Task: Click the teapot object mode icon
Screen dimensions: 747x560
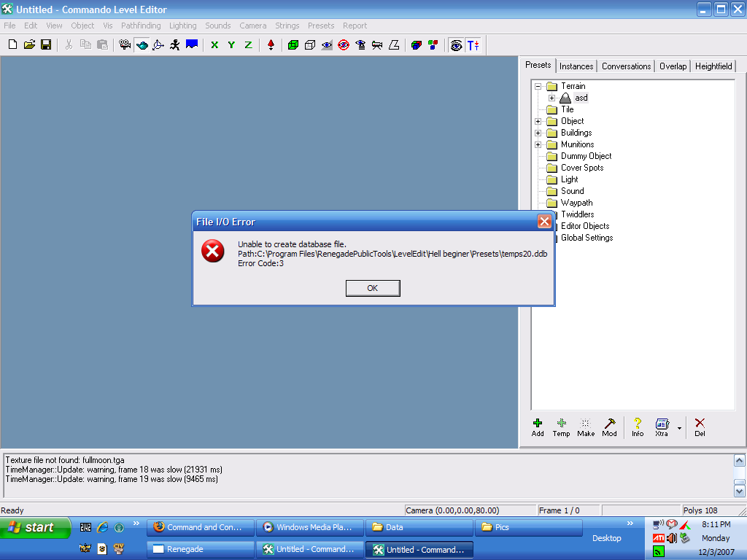Action: pyautogui.click(x=142, y=45)
